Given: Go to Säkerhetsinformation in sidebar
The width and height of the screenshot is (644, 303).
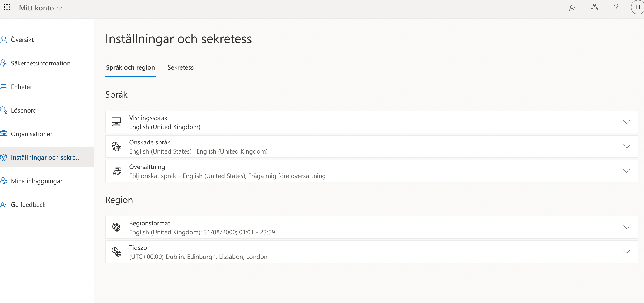Looking at the screenshot, I should (x=41, y=63).
